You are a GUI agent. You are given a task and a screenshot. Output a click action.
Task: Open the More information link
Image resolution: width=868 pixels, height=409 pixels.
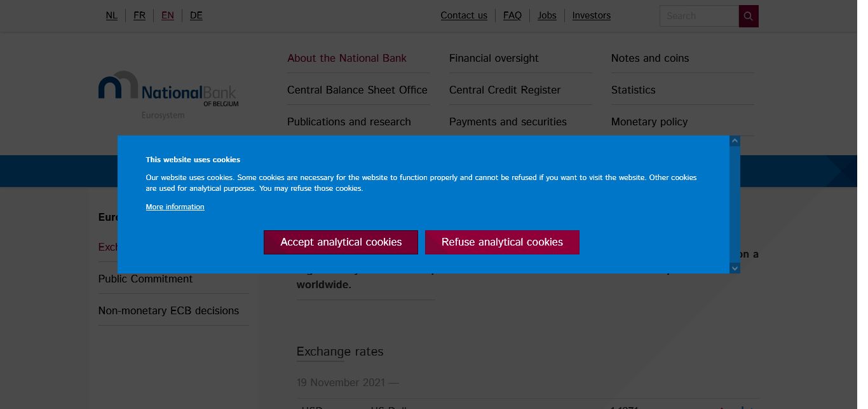175,207
